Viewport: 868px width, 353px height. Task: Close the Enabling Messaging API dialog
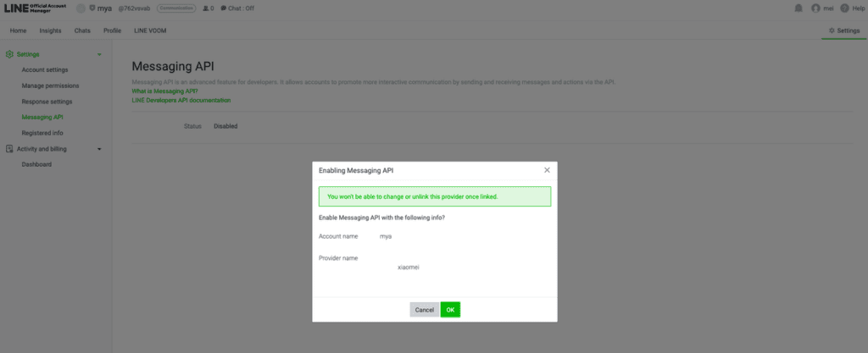point(547,170)
